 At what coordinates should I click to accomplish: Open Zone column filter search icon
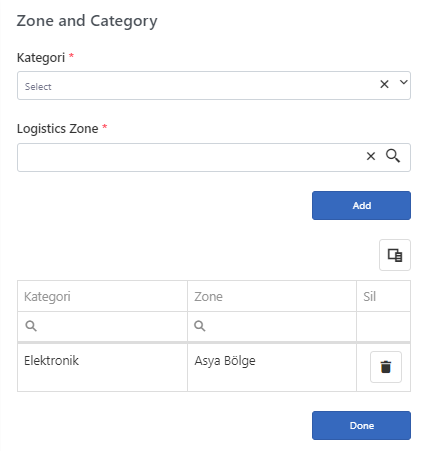(x=200, y=326)
